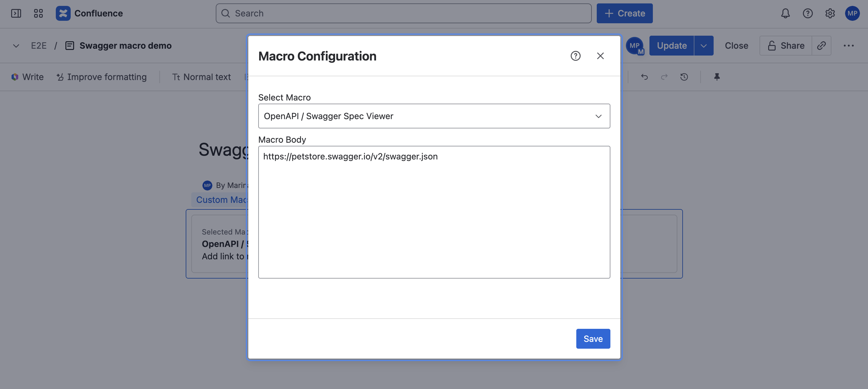Click the Share button
This screenshot has height=389, width=868.
[x=786, y=46]
